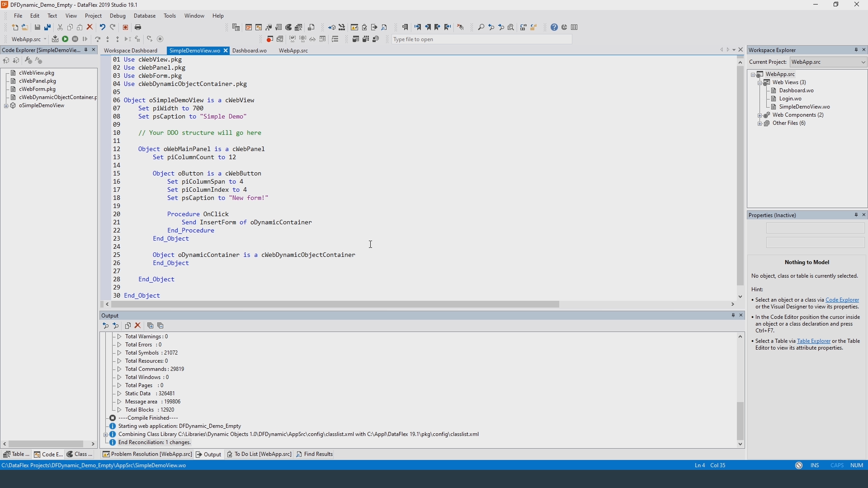Click the green Run button in the debug toolbar
The width and height of the screenshot is (868, 488).
(65, 39)
